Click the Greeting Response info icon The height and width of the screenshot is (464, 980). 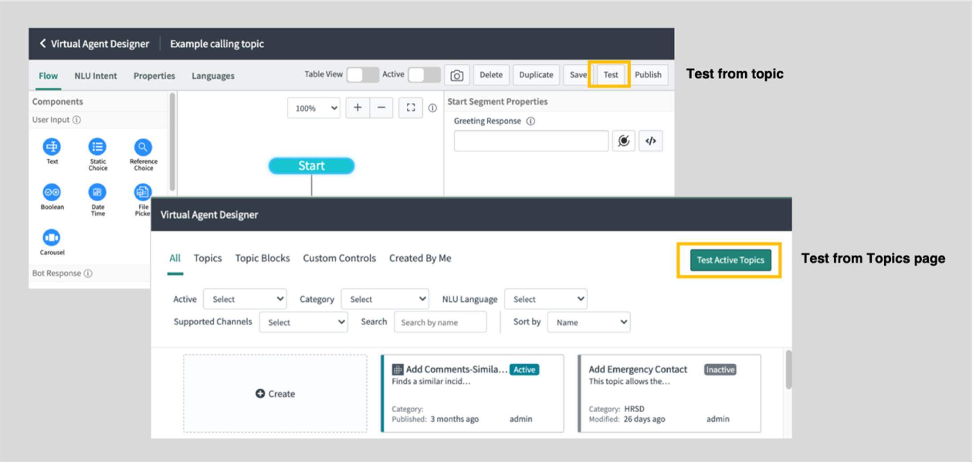[531, 121]
